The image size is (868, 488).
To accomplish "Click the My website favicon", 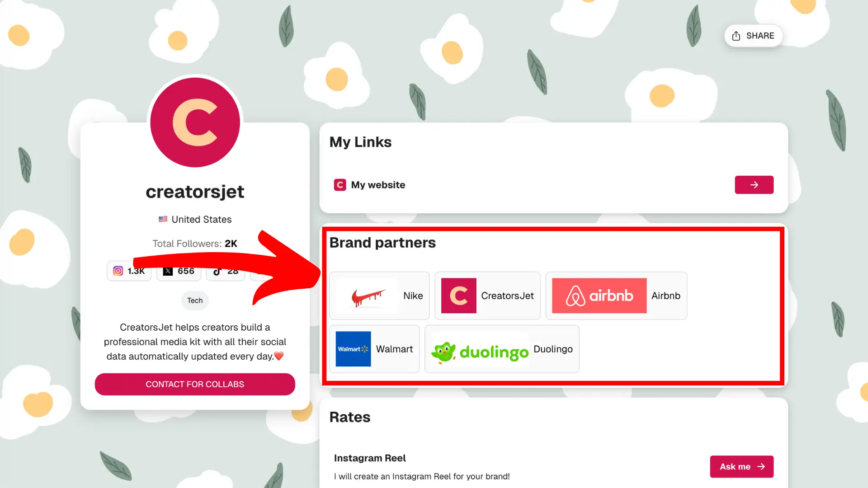I will coord(340,185).
